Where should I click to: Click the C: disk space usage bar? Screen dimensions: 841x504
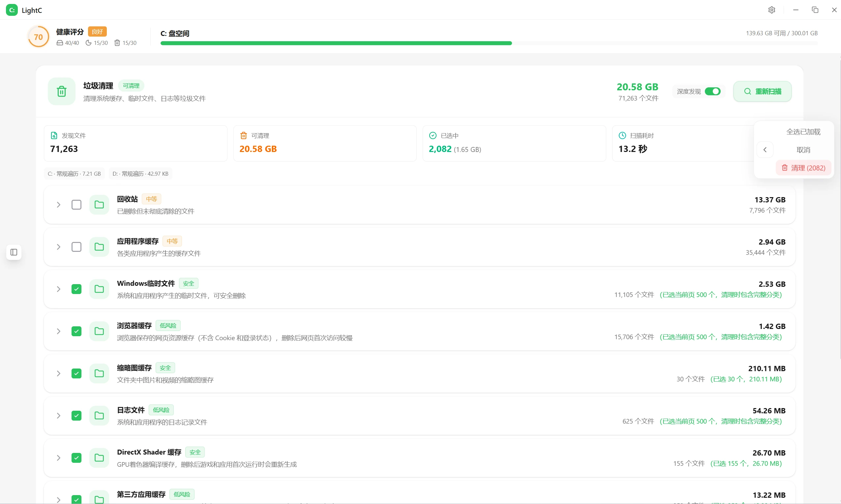[x=489, y=43]
